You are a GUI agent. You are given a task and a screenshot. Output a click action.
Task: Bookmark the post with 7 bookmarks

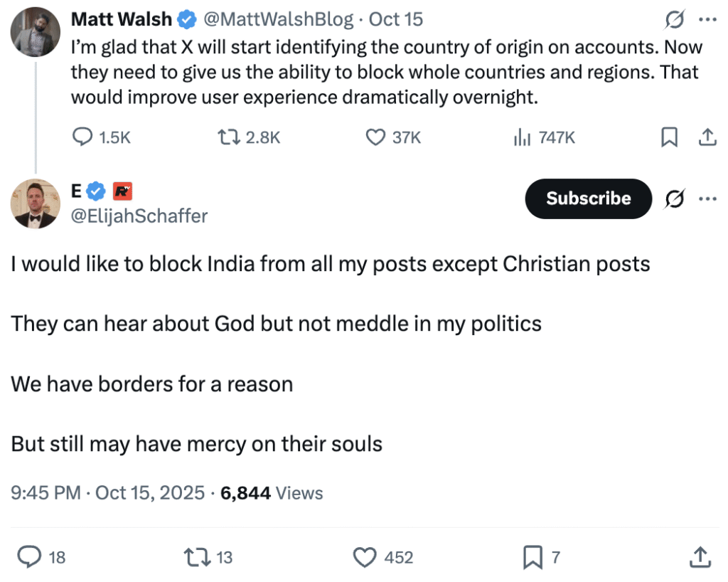(532, 557)
